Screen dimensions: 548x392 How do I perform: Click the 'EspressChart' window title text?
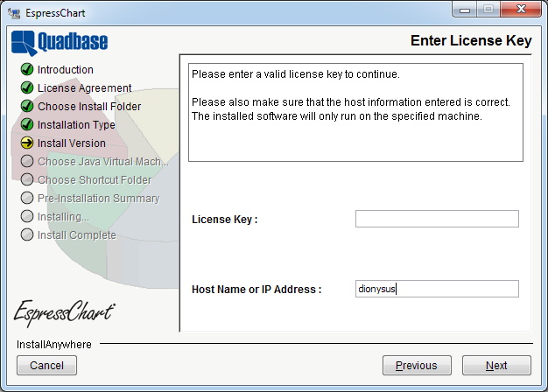[55, 13]
